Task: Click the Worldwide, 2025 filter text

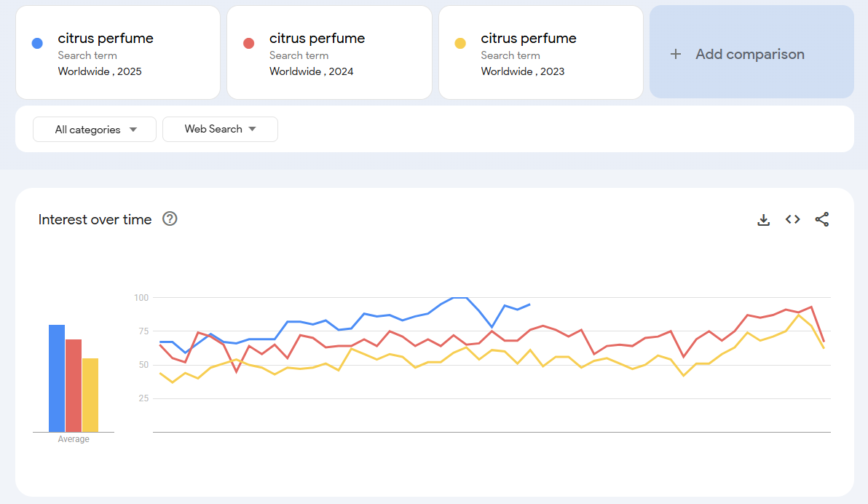Action: [x=100, y=71]
